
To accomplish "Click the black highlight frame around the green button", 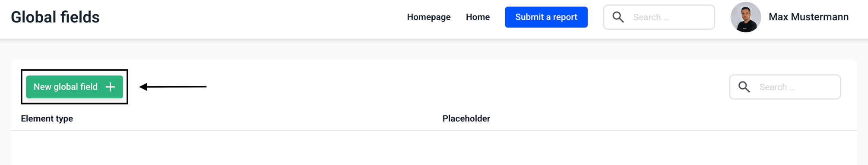I will pyautogui.click(x=74, y=70).
